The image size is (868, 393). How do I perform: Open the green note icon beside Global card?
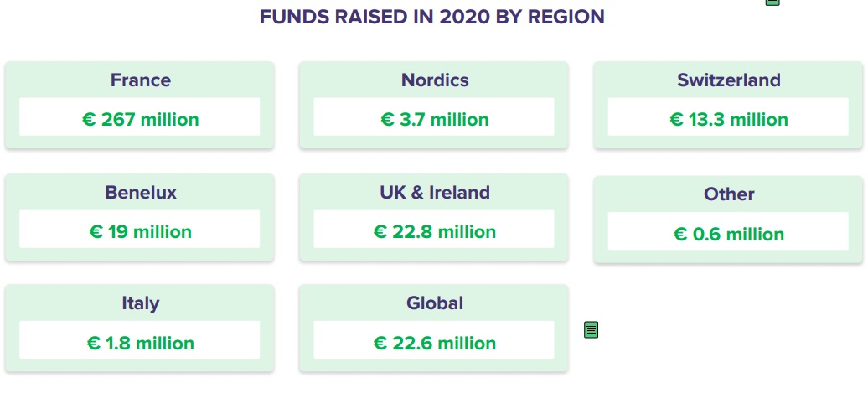592,330
